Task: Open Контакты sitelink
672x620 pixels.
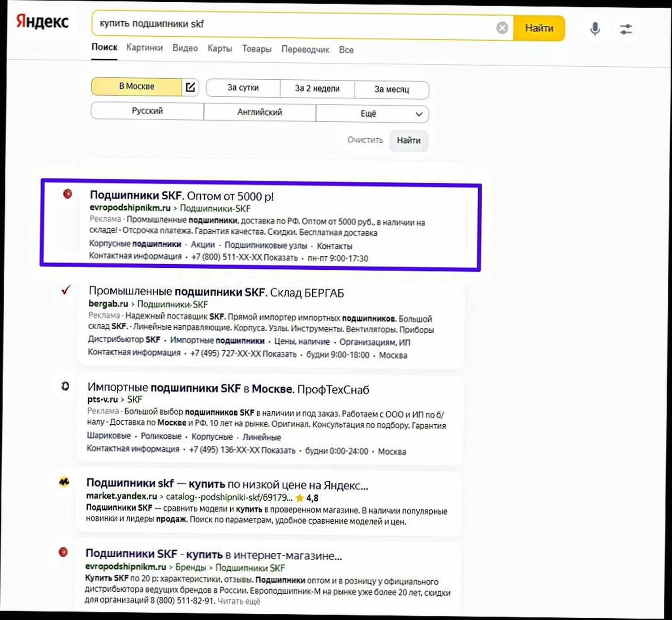Action: 335,246
